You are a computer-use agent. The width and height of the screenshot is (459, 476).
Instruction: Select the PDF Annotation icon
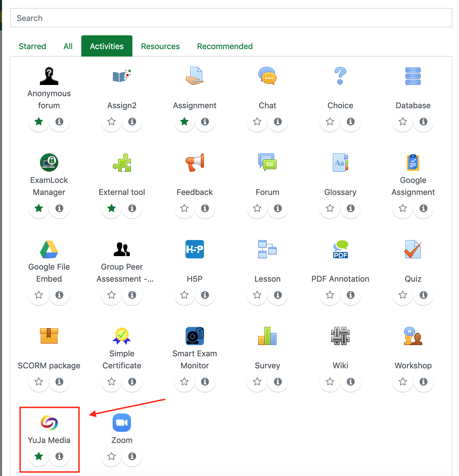point(340,249)
